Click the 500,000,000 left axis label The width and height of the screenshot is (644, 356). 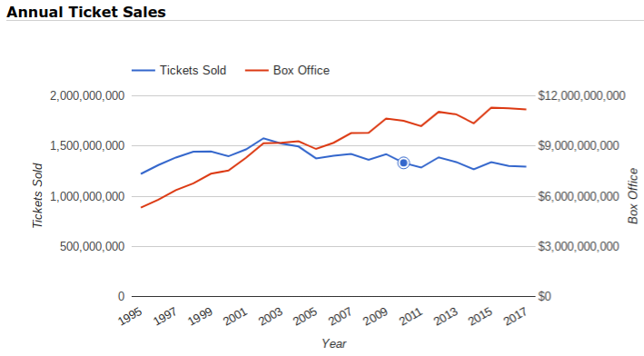click(93, 246)
